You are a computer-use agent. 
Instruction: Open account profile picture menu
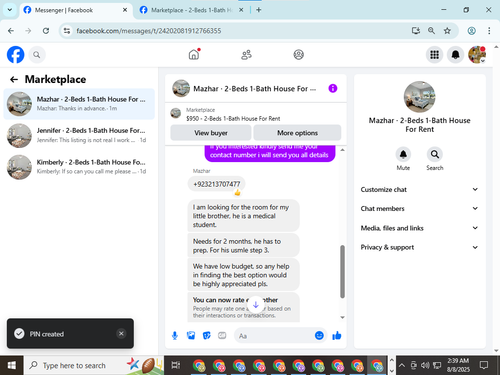[x=477, y=55]
